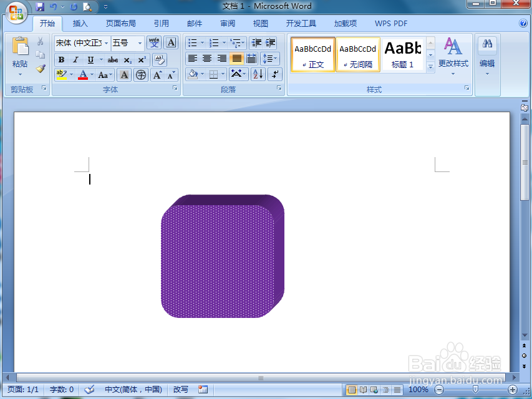Apply a character border

(x=172, y=43)
